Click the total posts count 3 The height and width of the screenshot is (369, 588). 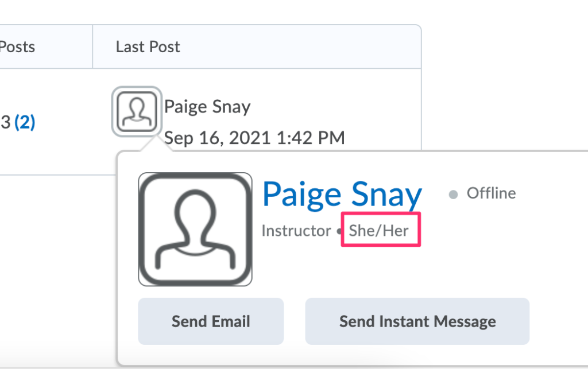coord(6,122)
